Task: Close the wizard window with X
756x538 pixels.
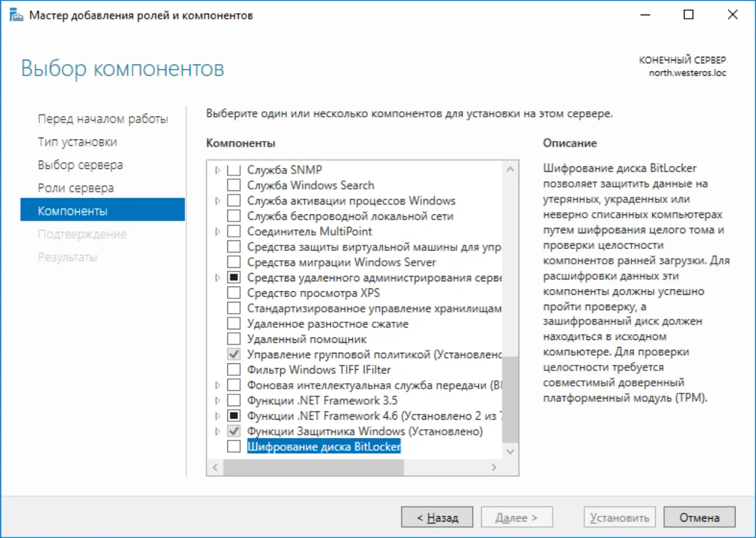Action: (x=733, y=15)
